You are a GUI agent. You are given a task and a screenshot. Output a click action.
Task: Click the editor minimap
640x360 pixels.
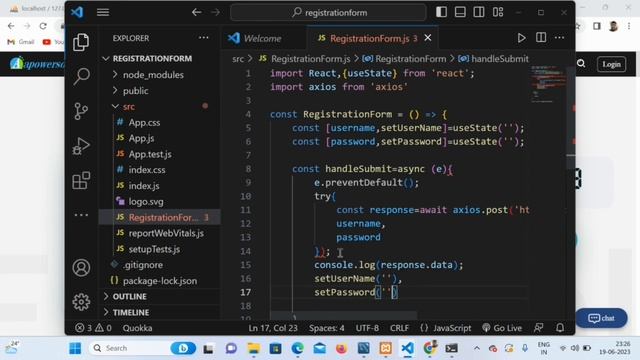pyautogui.click(x=549, y=84)
